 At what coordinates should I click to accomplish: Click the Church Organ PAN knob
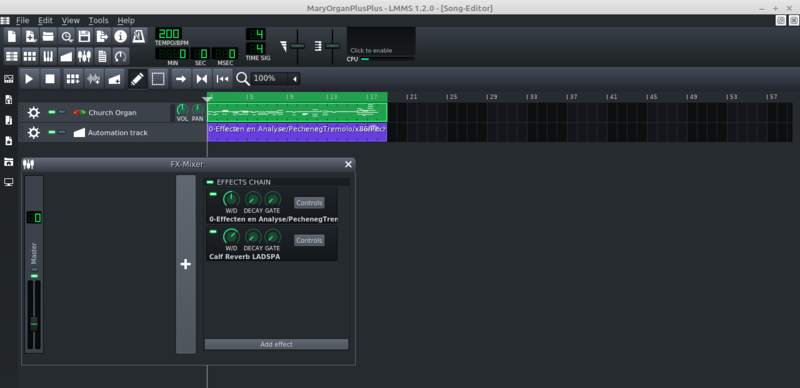coord(197,110)
